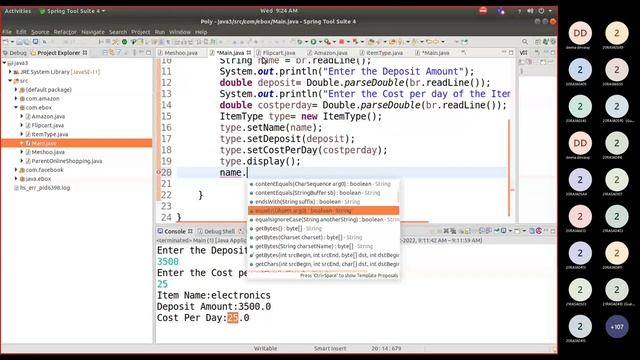Open the Spring Tool Suite 4 app menu
Screen dimensions: 640x360
(72, 11)
